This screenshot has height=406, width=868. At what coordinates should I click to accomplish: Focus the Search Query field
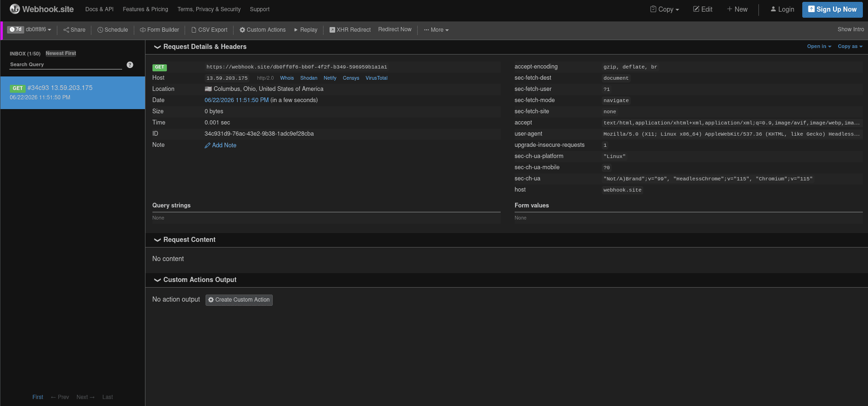(66, 65)
